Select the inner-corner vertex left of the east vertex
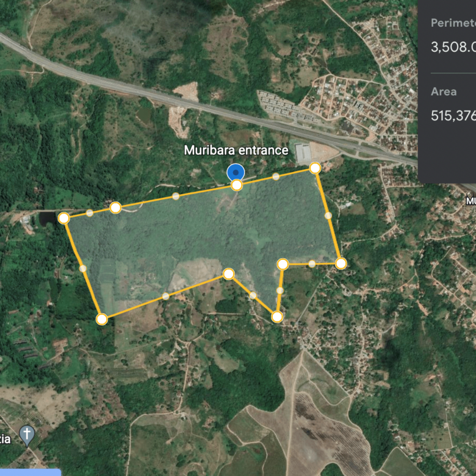This screenshot has width=476, height=476. click(283, 264)
